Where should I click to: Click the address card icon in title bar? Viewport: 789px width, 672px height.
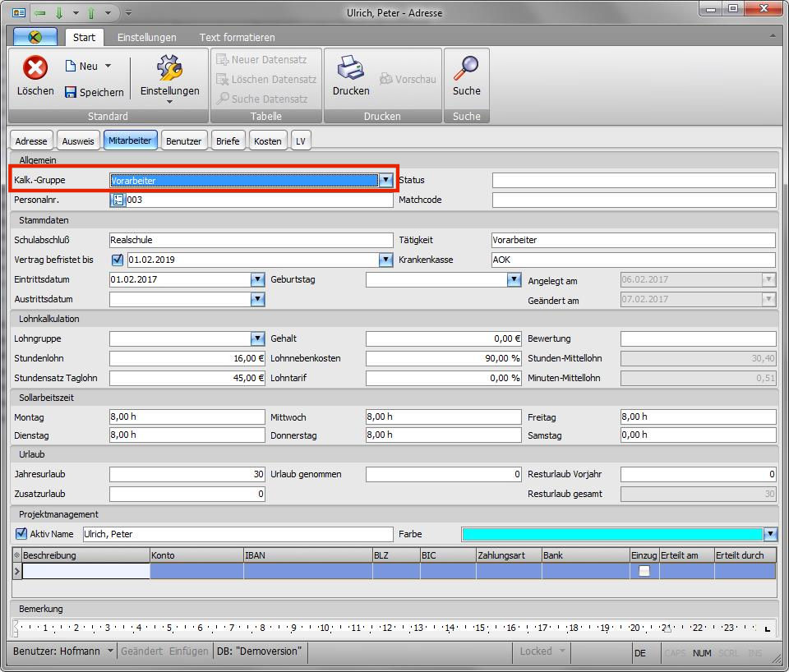19,12
